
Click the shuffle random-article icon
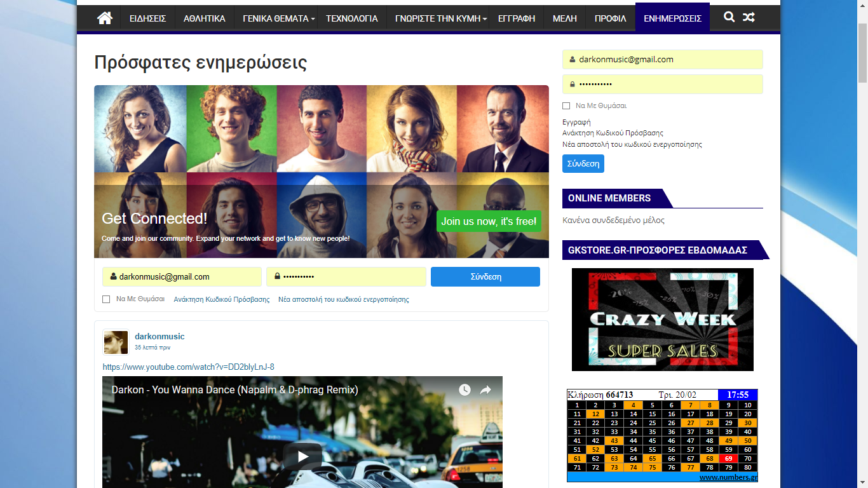tap(749, 17)
